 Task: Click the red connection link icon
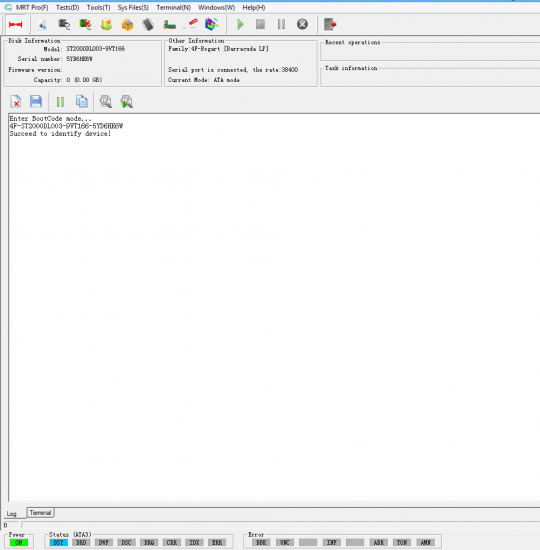(x=15, y=24)
